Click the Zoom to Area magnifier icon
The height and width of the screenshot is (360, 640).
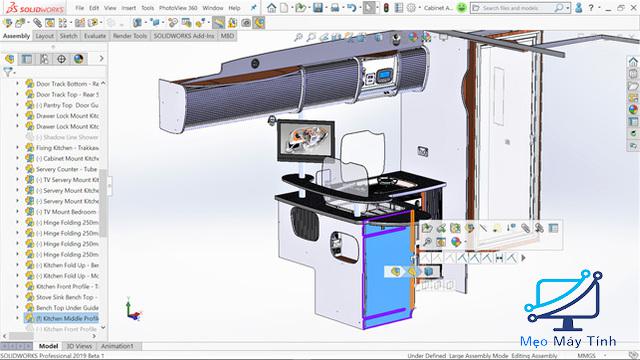(311, 38)
